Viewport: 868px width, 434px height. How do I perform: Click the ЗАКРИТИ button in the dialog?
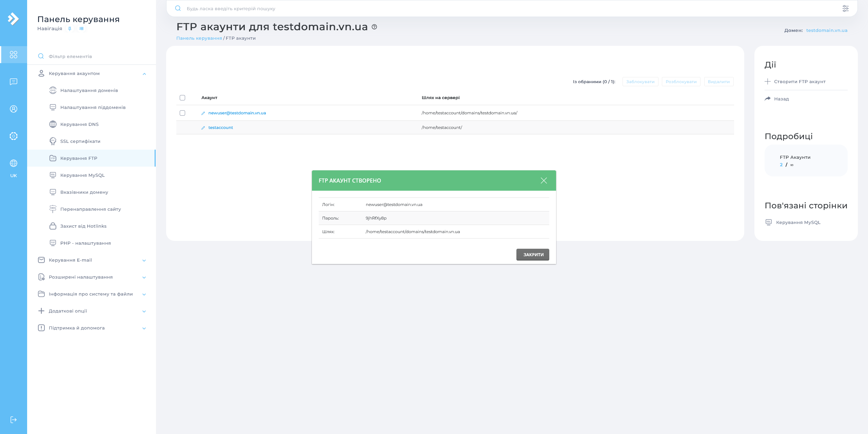533,254
